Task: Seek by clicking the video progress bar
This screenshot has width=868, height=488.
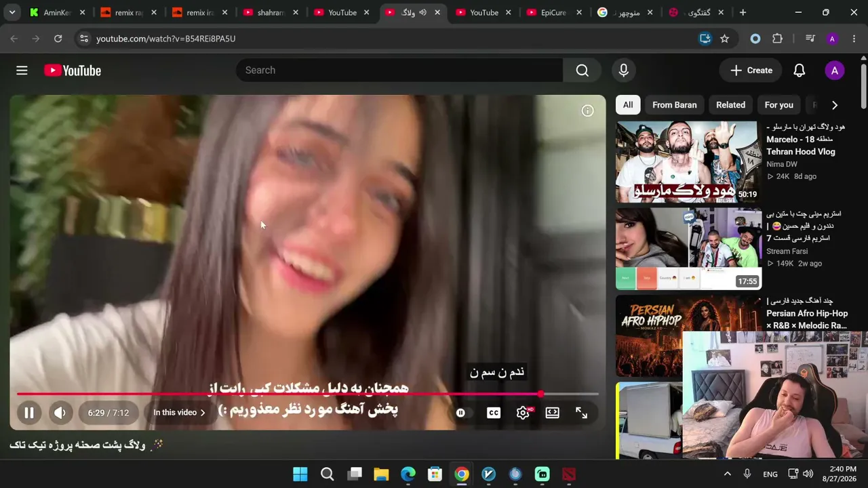Action: click(x=308, y=394)
